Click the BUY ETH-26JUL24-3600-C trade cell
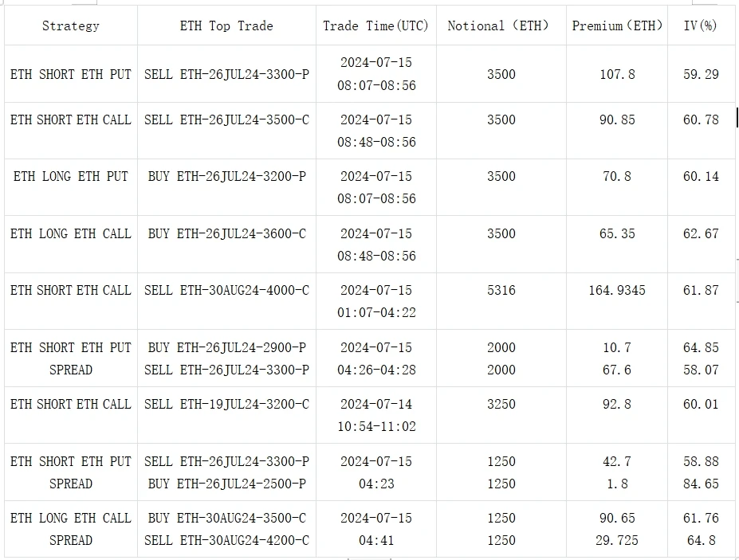 coord(226,233)
